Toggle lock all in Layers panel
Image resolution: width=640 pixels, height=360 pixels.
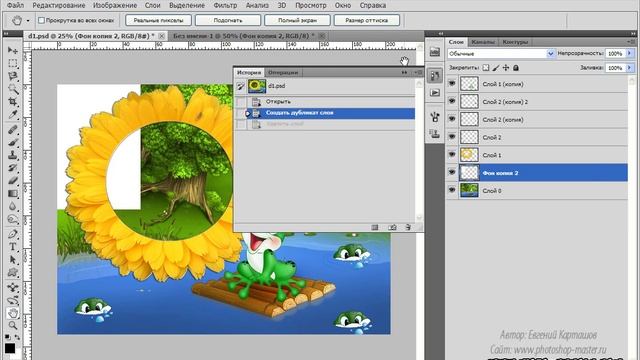(516, 68)
